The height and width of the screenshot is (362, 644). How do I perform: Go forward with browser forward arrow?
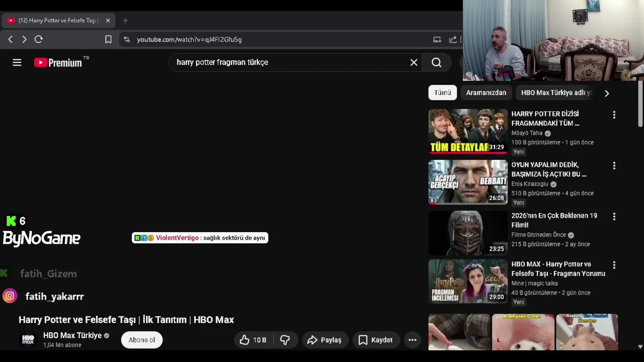[24, 39]
